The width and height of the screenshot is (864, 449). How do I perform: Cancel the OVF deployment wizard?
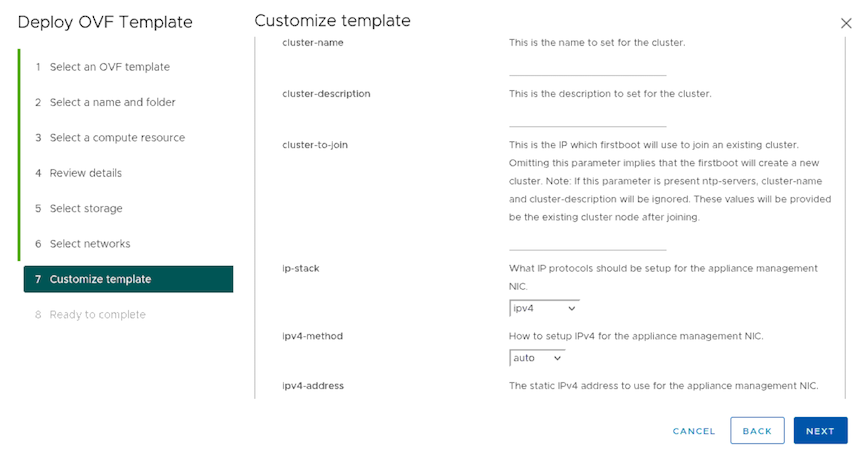pos(694,431)
